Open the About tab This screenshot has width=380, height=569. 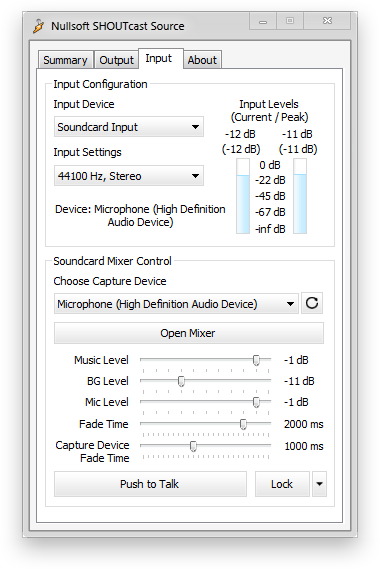coord(202,60)
